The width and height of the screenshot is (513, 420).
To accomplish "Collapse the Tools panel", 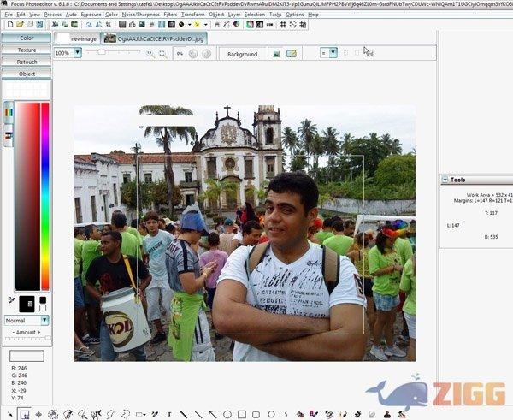I will click(445, 180).
